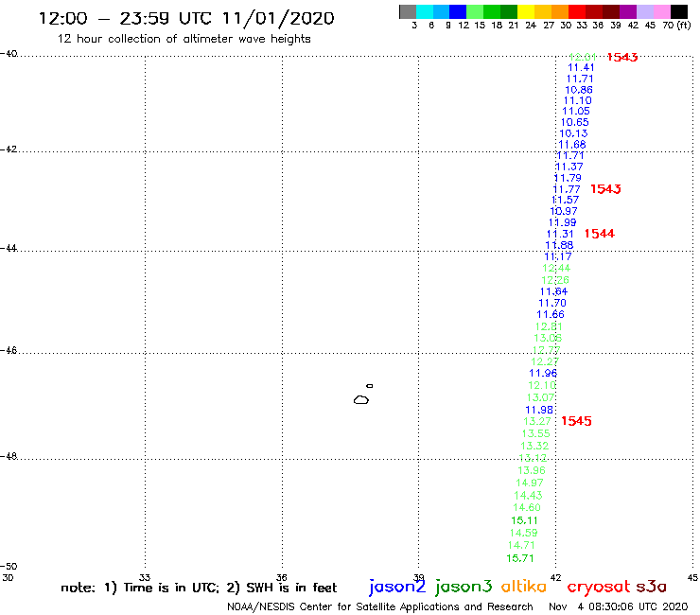This screenshot has width=700, height=615.
Task: Click the wave height value 12.44
Action: pos(556,269)
